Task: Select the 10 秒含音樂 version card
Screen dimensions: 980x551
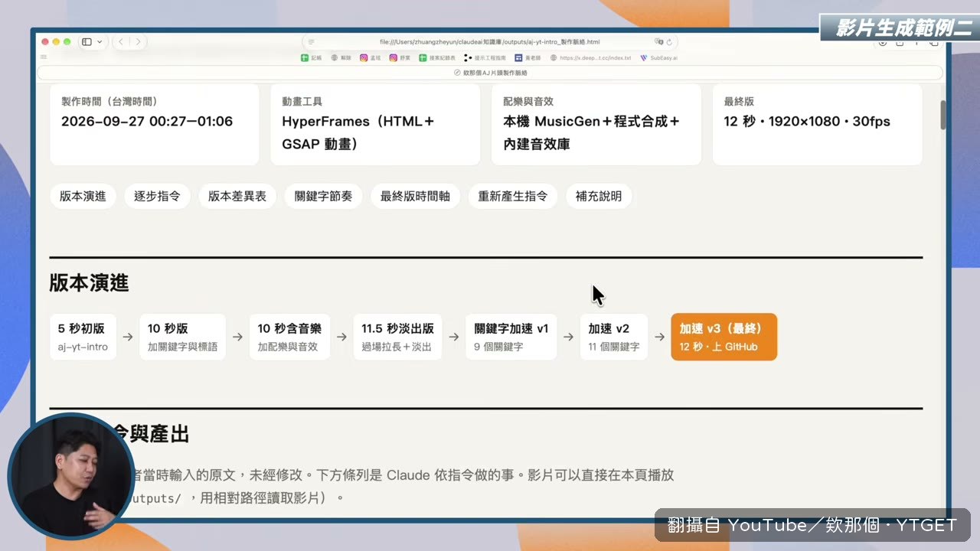Action: (289, 337)
